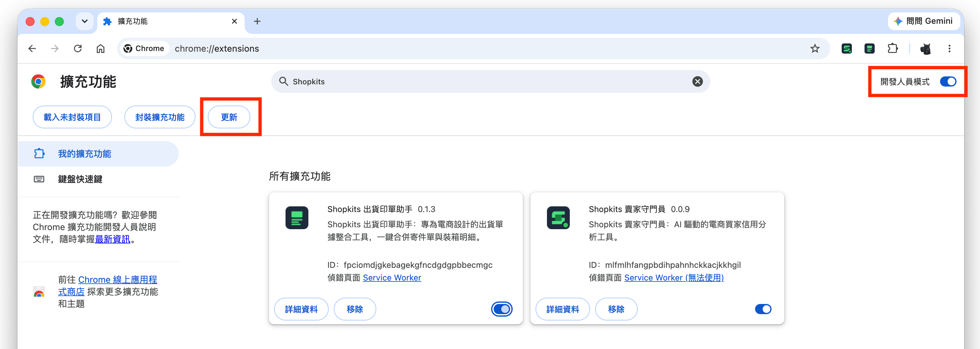Go to the home page icon
The height and width of the screenshot is (349, 980).
(x=101, y=49)
